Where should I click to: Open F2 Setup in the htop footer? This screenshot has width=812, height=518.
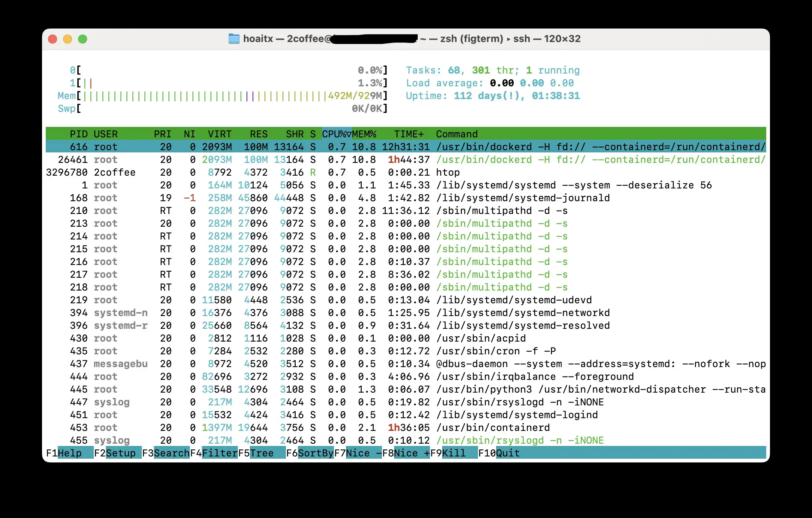point(117,453)
